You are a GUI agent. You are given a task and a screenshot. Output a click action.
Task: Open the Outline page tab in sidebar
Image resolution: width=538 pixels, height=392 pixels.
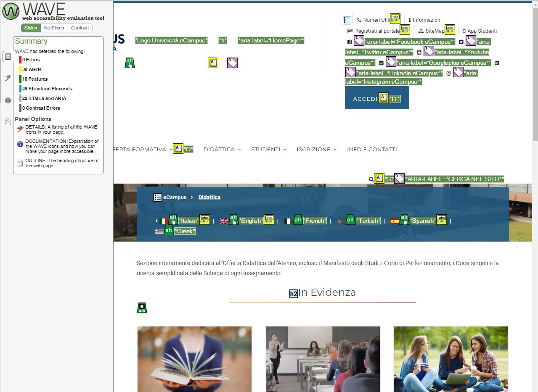(8, 122)
